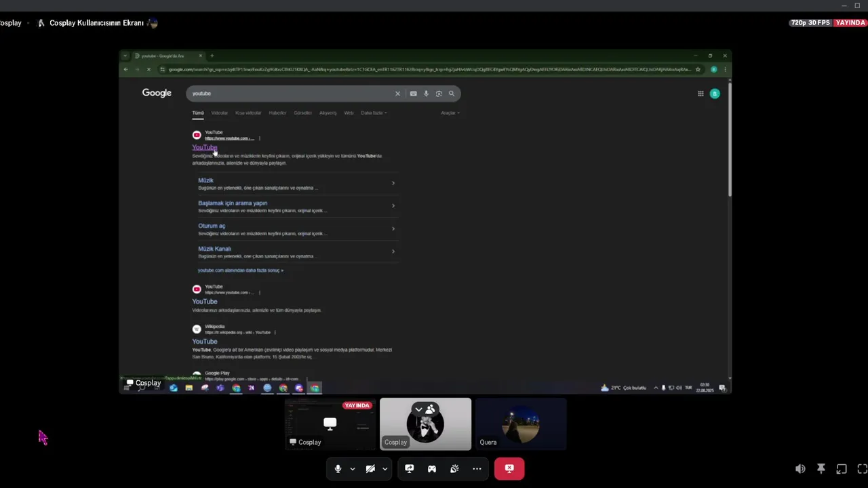
Task: Open camera options dropdown arrow
Action: tap(384, 469)
